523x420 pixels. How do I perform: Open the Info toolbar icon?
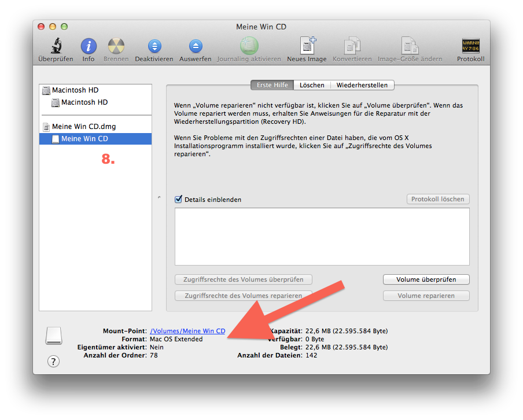pos(89,46)
